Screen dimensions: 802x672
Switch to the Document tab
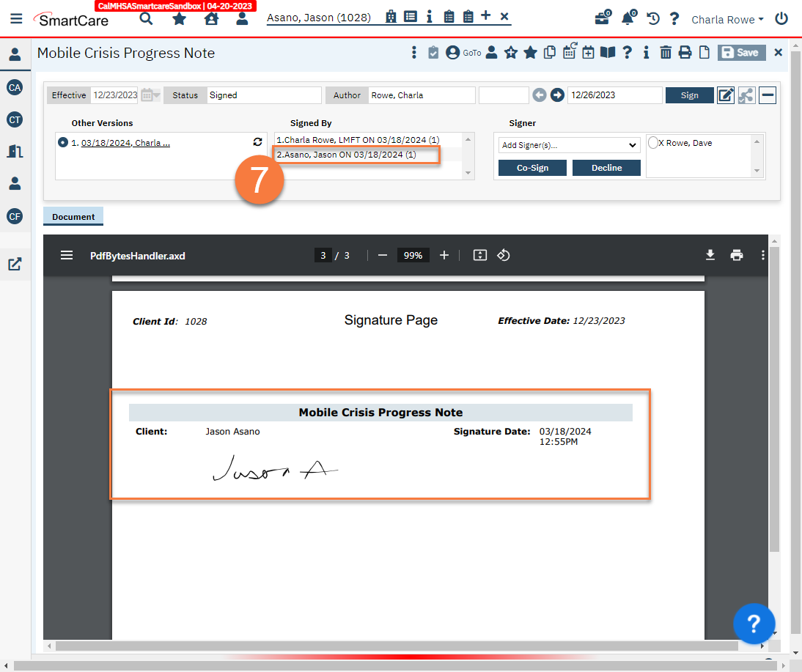[73, 216]
